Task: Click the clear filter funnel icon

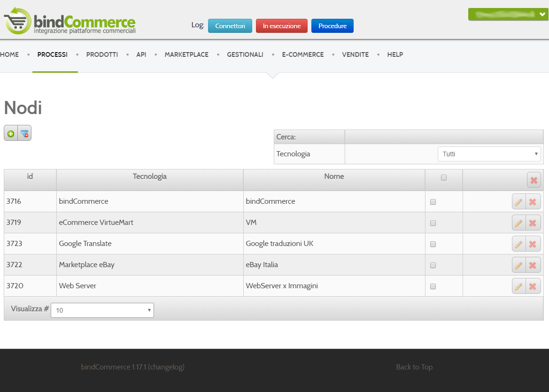Action: click(x=24, y=133)
